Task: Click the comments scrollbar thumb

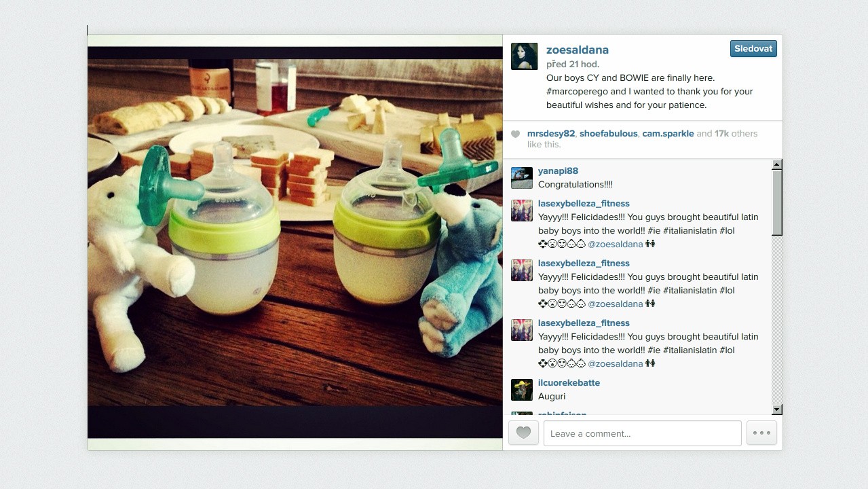Action: 777,202
